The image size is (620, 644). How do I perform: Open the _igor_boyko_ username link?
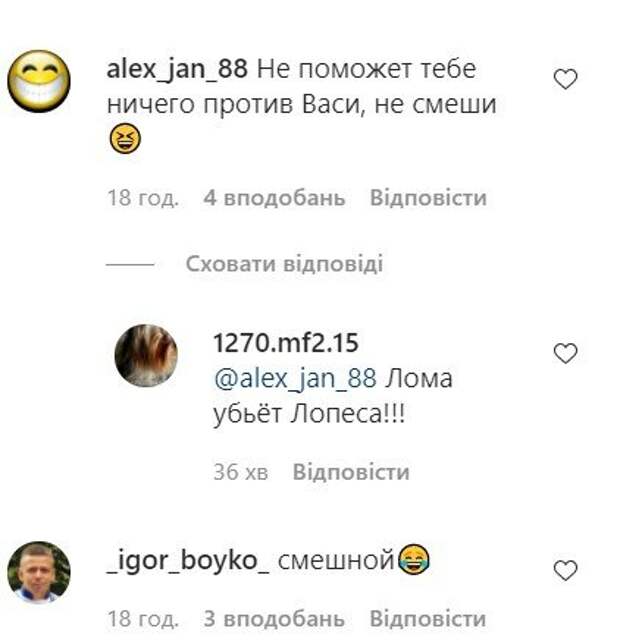188,561
